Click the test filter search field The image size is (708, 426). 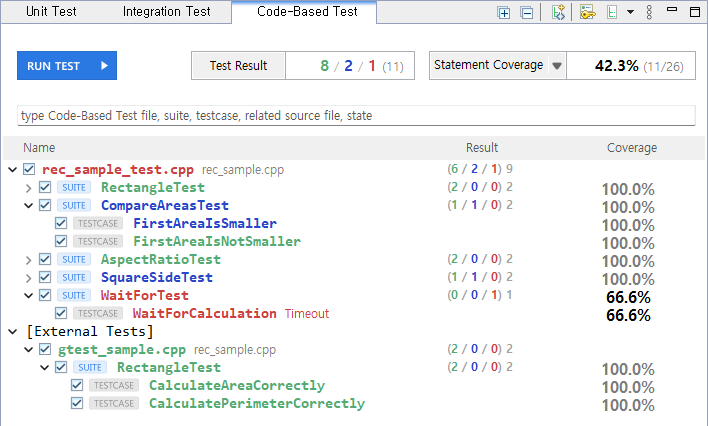point(356,116)
